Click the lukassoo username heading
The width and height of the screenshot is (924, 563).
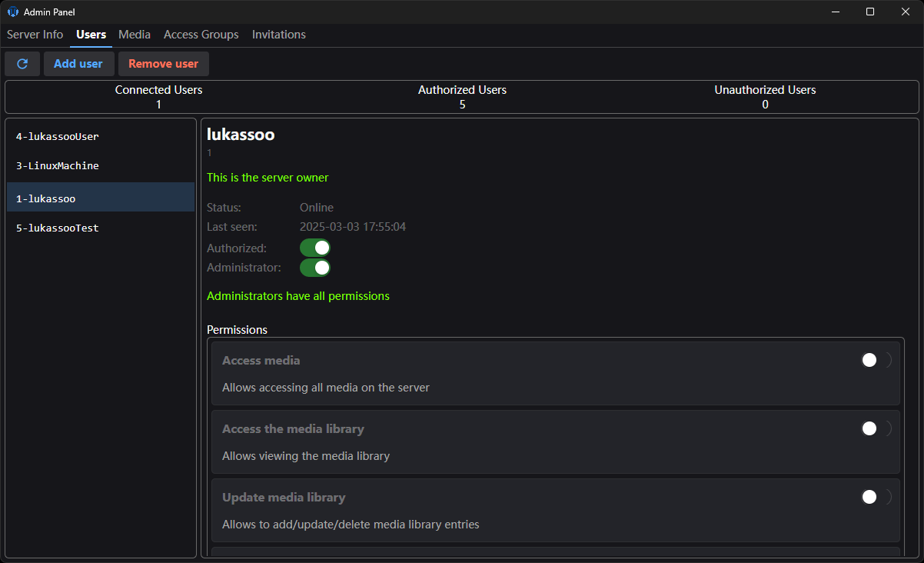tap(241, 135)
